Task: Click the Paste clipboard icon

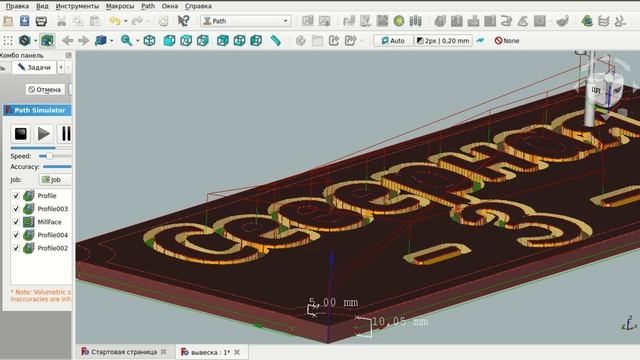Action: point(95,21)
